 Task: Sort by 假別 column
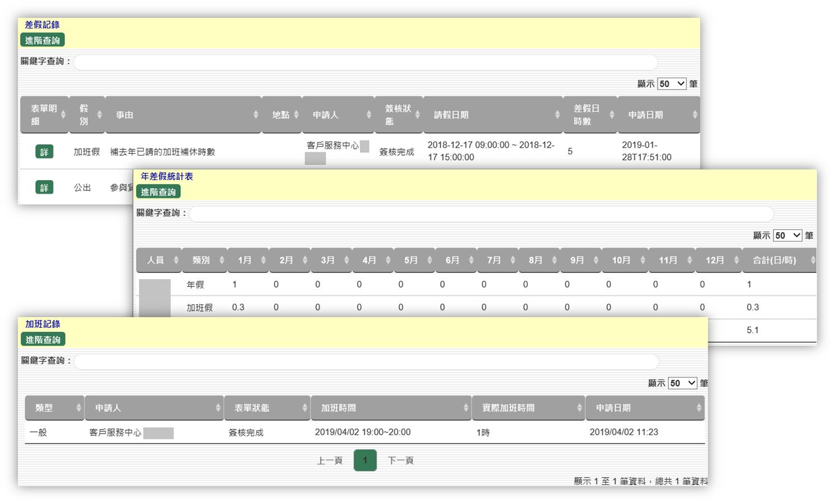click(87, 115)
